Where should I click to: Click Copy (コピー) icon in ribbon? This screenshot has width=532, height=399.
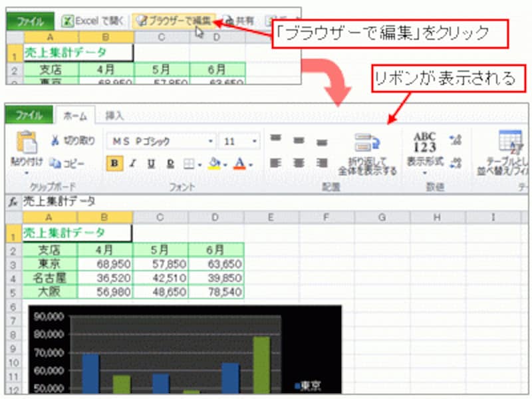(x=55, y=164)
